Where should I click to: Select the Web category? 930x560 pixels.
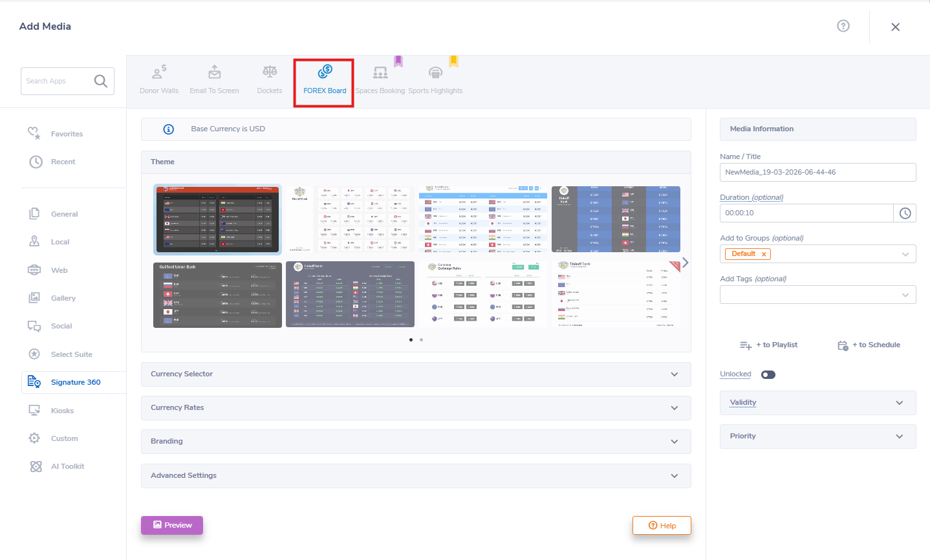[x=48, y=270]
